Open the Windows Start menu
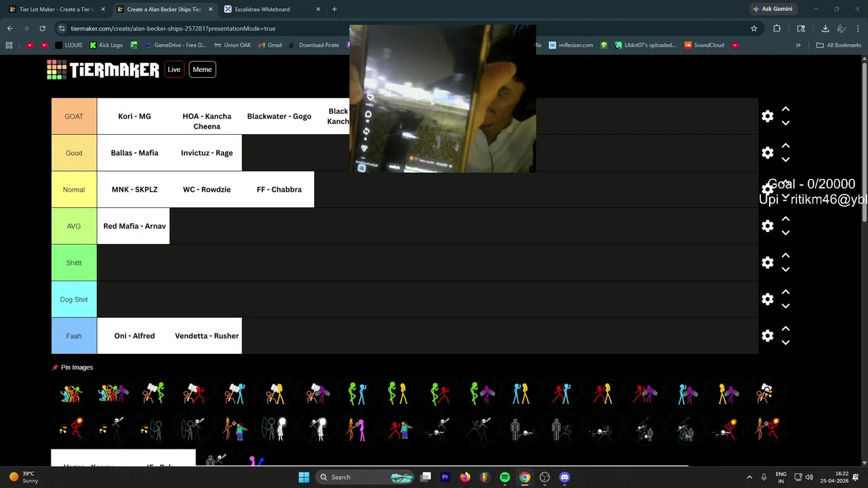 (x=304, y=477)
